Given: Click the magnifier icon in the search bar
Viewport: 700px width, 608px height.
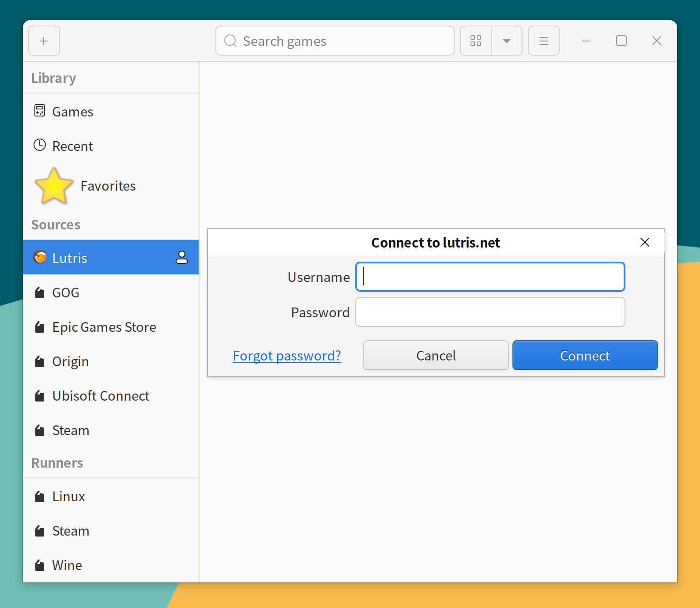Looking at the screenshot, I should coord(230,41).
